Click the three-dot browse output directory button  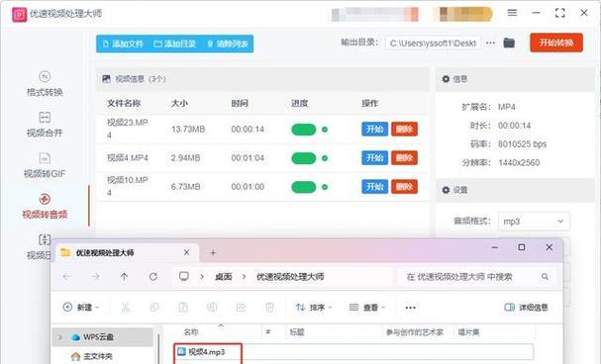click(491, 43)
